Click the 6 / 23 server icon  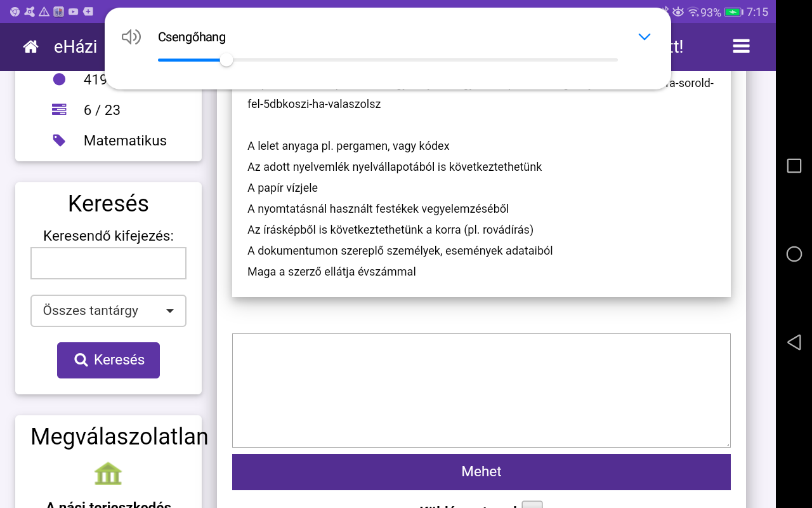click(x=59, y=110)
